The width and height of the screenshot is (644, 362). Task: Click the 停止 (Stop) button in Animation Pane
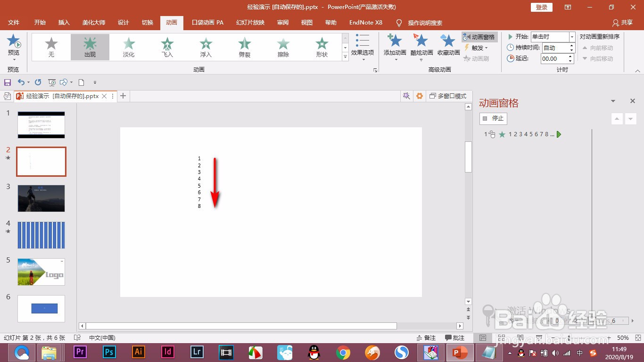pyautogui.click(x=493, y=118)
